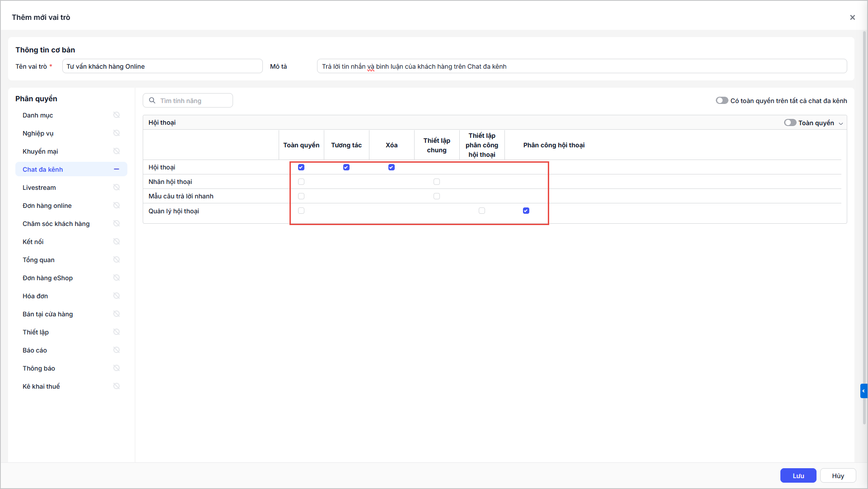Focus the Tên vai trò input field
Screen dimensions: 868x489
162,66
